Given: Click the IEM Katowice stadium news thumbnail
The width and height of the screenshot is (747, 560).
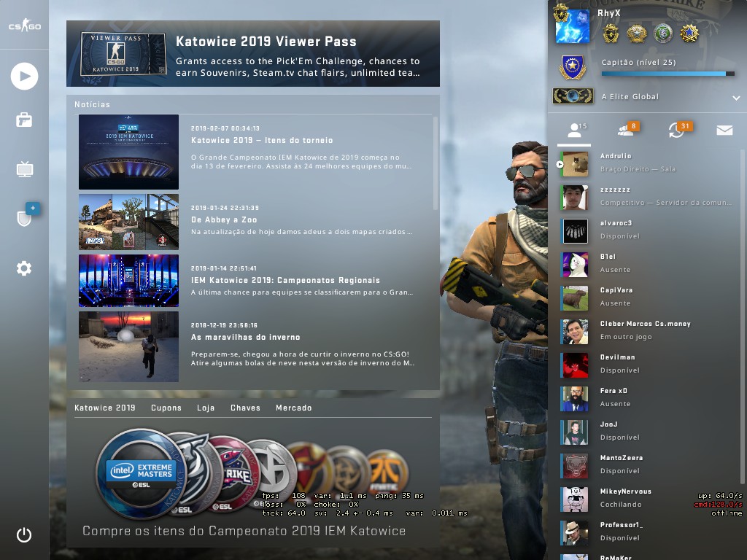Looking at the screenshot, I should (x=128, y=152).
